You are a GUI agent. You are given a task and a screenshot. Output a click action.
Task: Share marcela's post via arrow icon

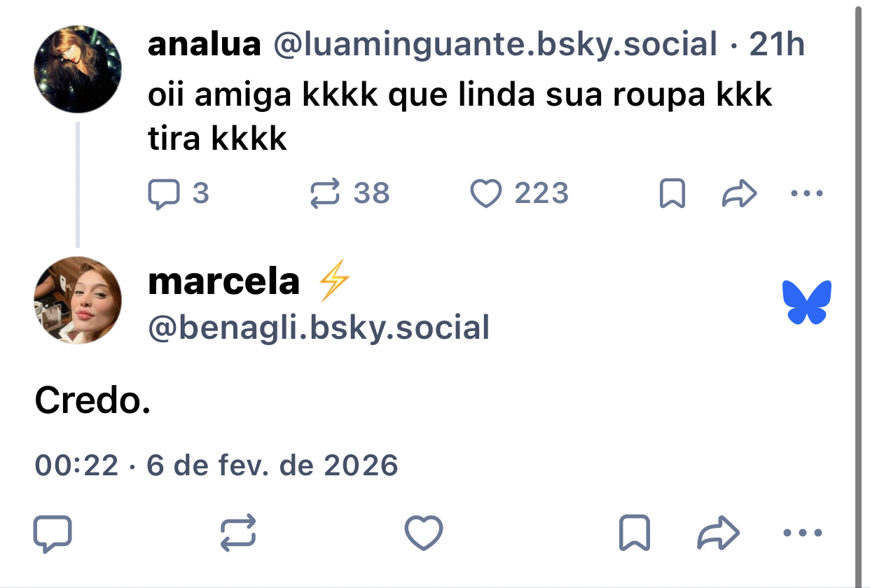point(719,533)
